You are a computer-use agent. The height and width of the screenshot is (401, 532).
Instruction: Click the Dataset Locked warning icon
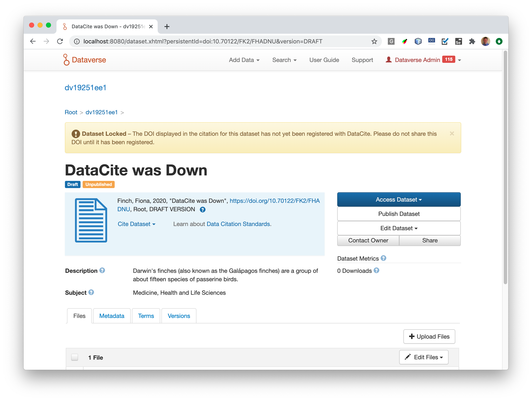tap(75, 134)
